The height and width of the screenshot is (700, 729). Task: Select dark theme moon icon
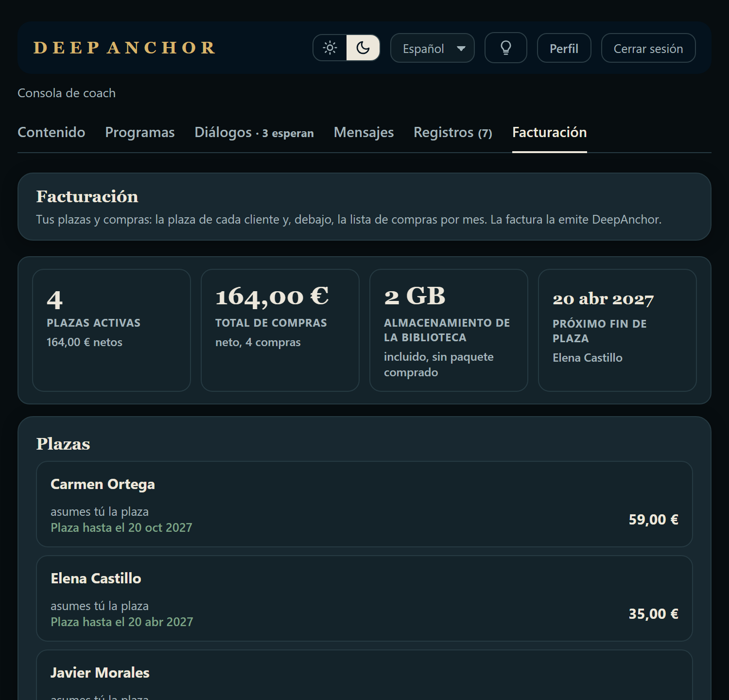363,48
